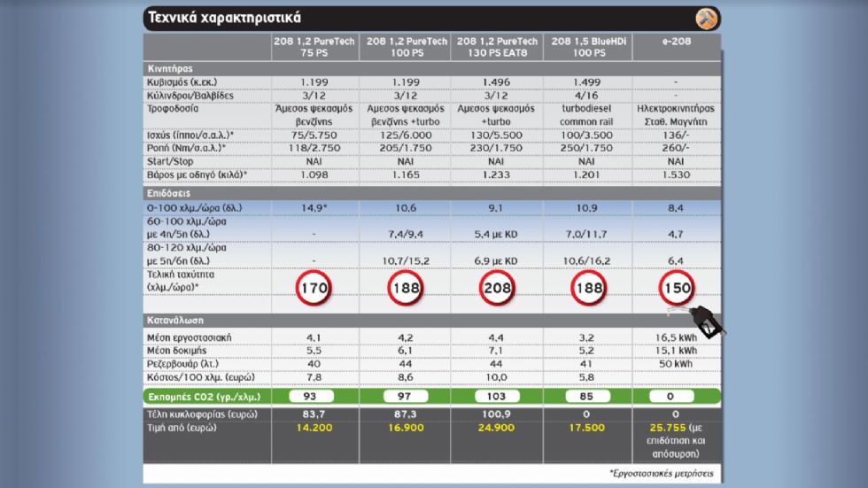Click the yellow price '17.500'
The height and width of the screenshot is (488, 868).
click(x=586, y=428)
